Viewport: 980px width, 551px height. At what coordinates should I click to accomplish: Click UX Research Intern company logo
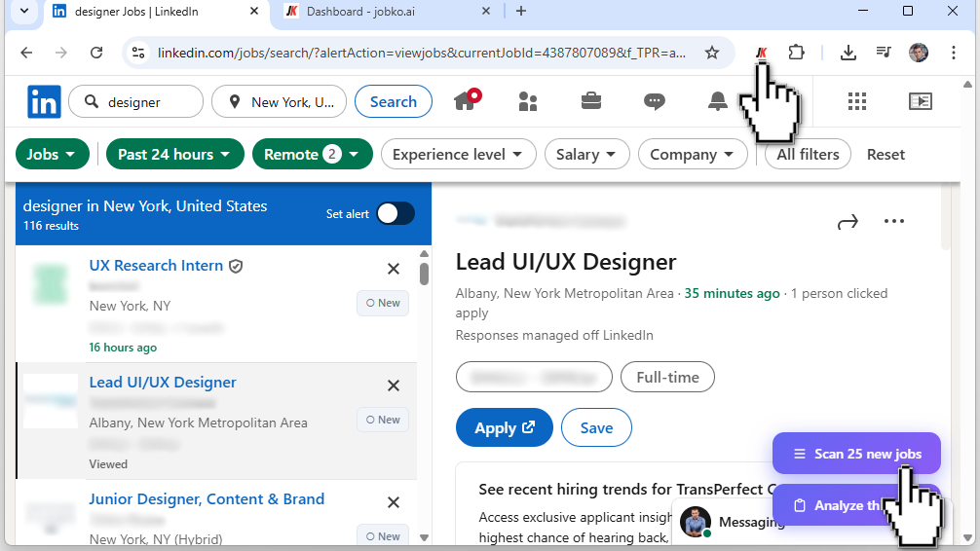[x=51, y=284]
